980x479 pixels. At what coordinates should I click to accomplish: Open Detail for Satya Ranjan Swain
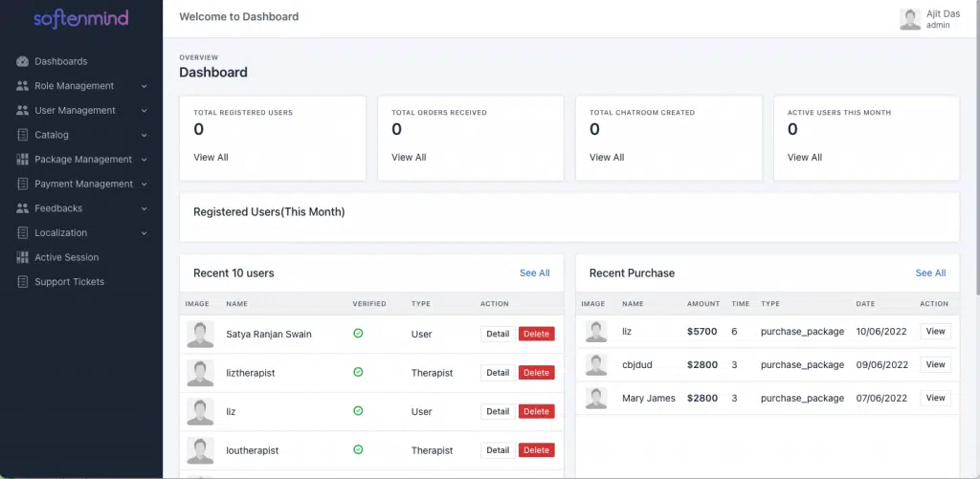click(x=498, y=334)
